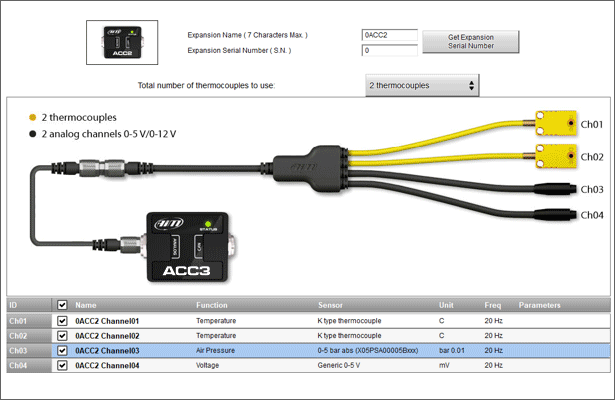Click the ACC2 device thumbnail image
Image resolution: width=615 pixels, height=400 pixels.
pyautogui.click(x=122, y=40)
